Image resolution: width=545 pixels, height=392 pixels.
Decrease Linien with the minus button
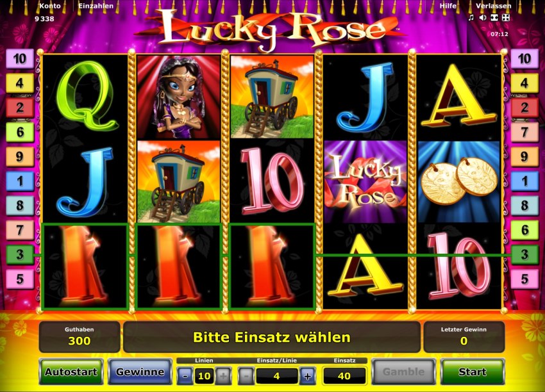(185, 376)
